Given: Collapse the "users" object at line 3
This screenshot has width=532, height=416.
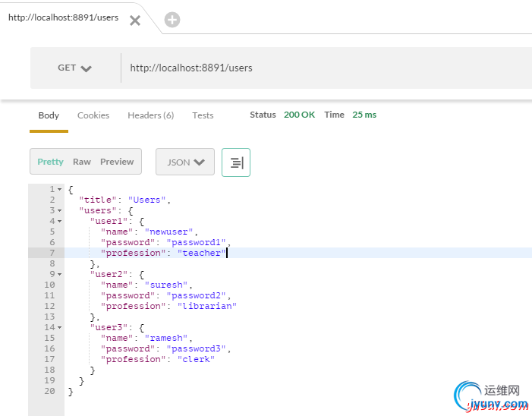Looking at the screenshot, I should (60, 210).
